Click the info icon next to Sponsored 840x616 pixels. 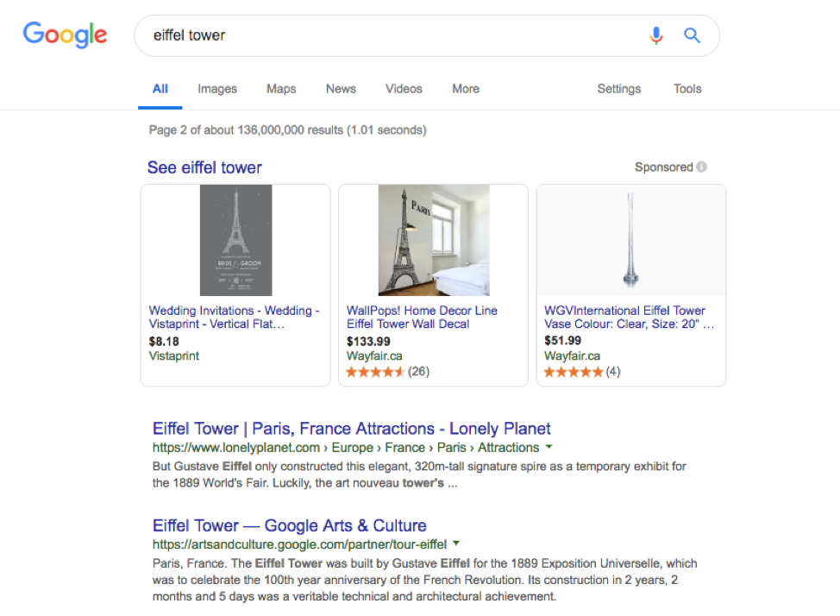point(700,167)
